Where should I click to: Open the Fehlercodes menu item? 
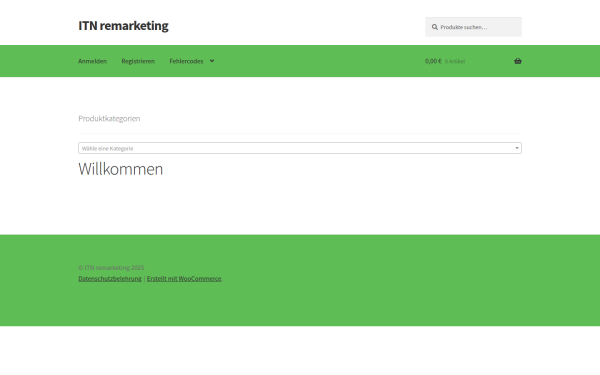(186, 61)
